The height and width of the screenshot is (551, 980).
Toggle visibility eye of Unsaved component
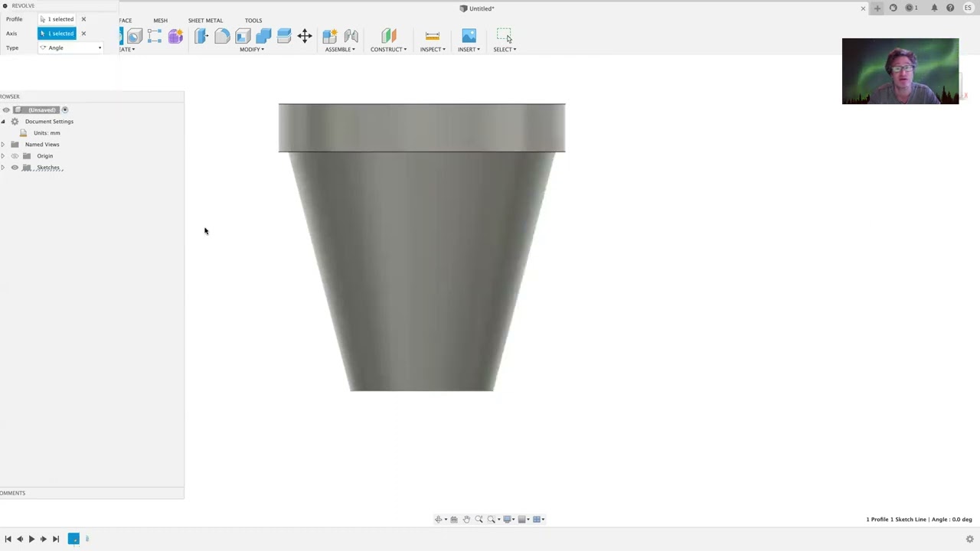[x=6, y=109]
